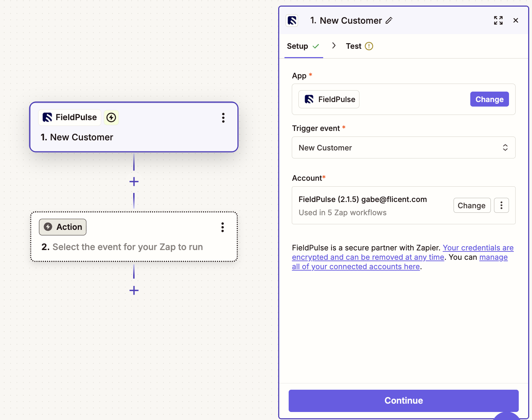Open the three-dot menu on Action step
Viewport: 532px width, 420px height.
pos(222,227)
